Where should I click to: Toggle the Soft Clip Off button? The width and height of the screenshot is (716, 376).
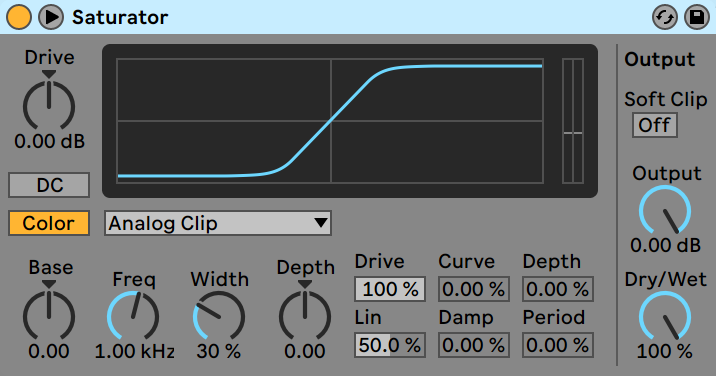(x=654, y=125)
